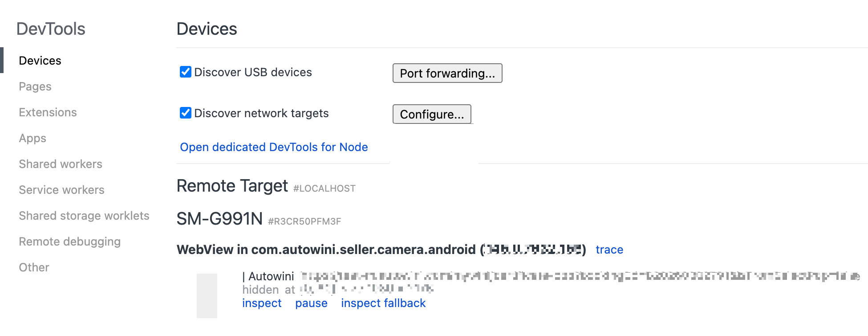Show Shared workers list

pyautogui.click(x=61, y=164)
